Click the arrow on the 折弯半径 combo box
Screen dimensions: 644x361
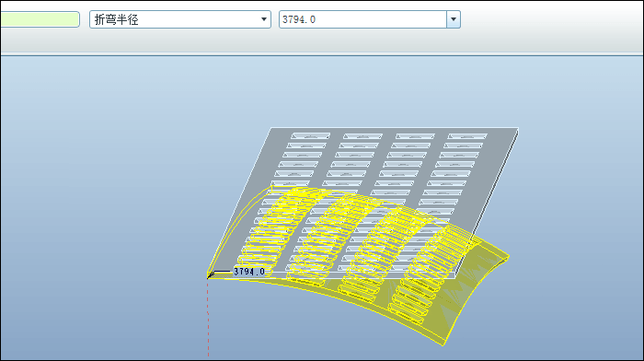[x=264, y=19]
